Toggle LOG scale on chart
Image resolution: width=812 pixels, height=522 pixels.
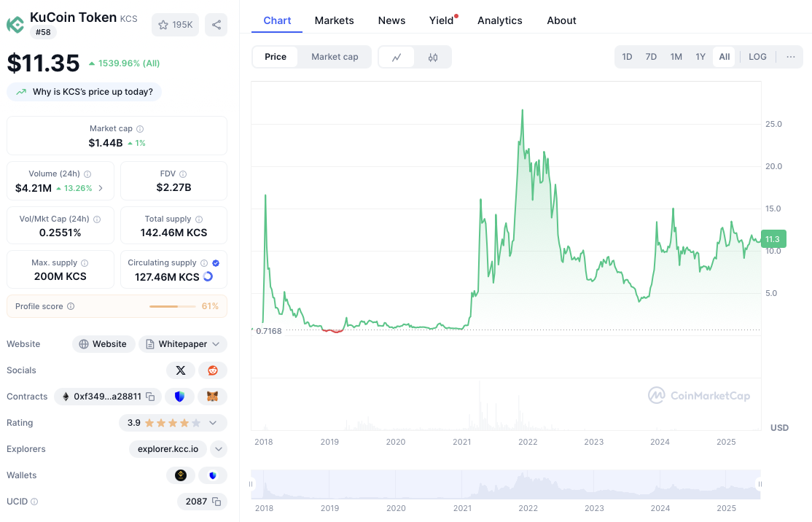click(757, 57)
